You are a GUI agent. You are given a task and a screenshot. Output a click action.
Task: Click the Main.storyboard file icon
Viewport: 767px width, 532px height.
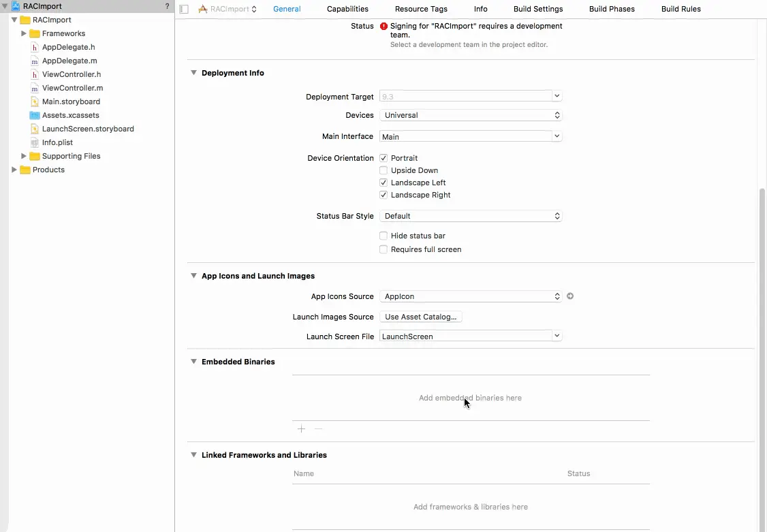coord(34,101)
